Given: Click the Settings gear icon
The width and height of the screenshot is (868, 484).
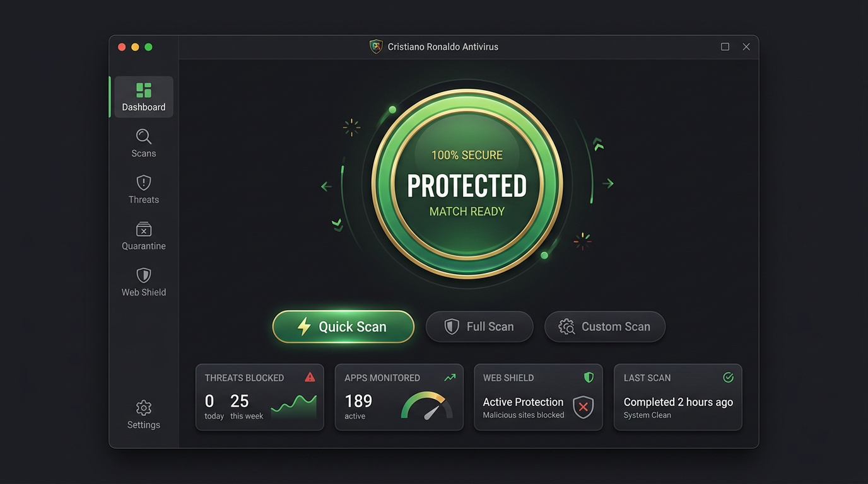Looking at the screenshot, I should click(144, 408).
